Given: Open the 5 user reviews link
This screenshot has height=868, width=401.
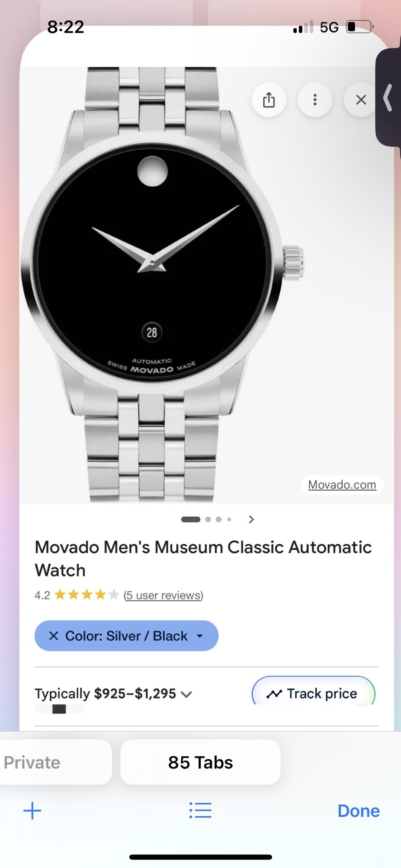Looking at the screenshot, I should [163, 595].
